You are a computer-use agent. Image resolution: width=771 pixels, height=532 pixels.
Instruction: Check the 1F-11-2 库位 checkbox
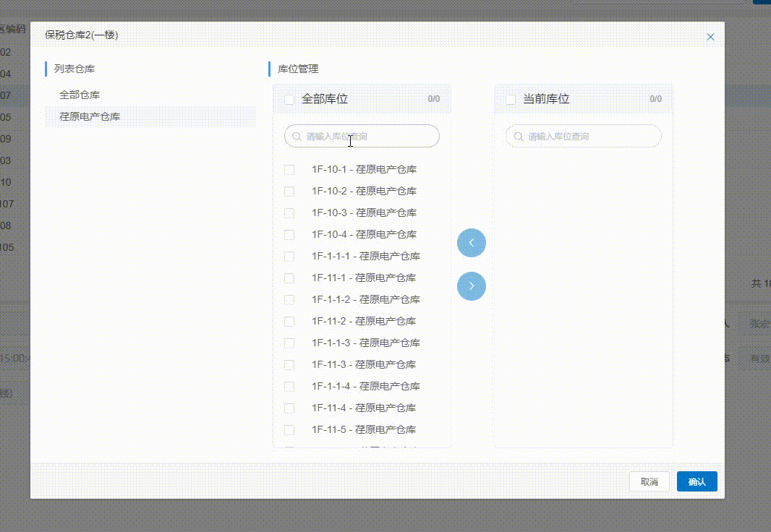coord(289,321)
